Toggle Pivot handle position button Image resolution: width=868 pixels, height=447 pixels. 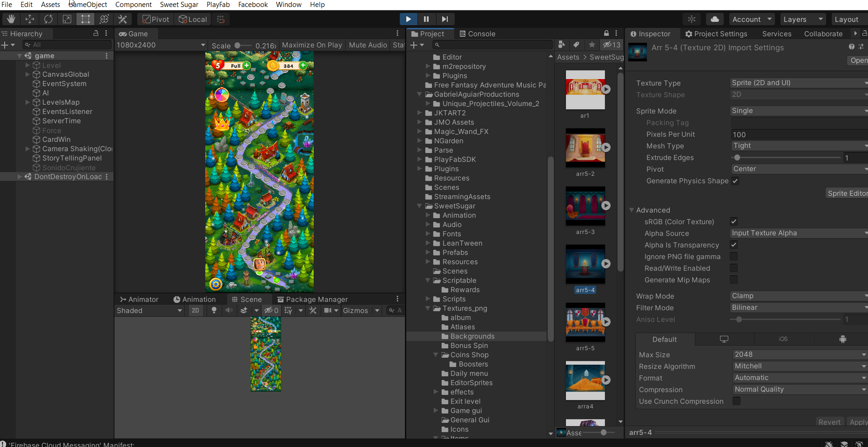click(x=156, y=19)
